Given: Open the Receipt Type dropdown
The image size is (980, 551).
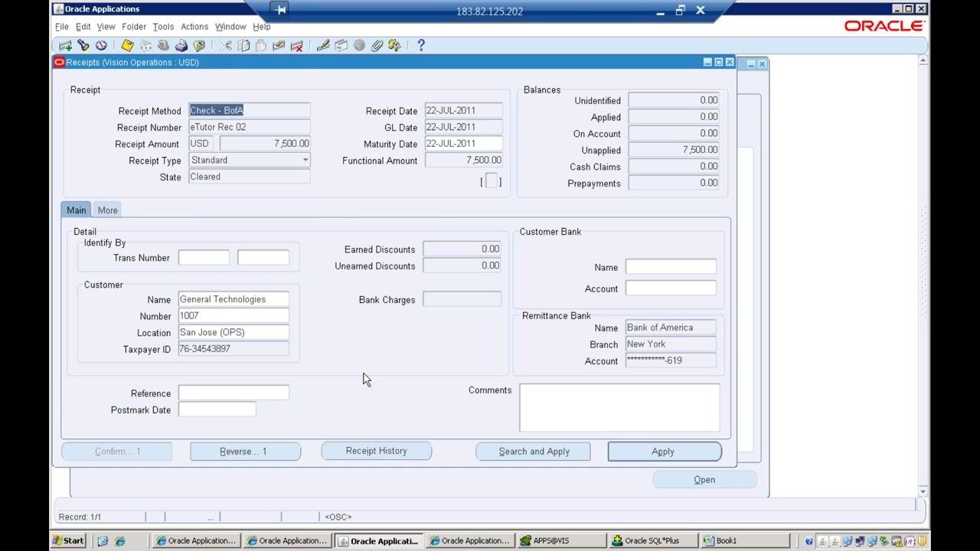Looking at the screenshot, I should pyautogui.click(x=305, y=160).
